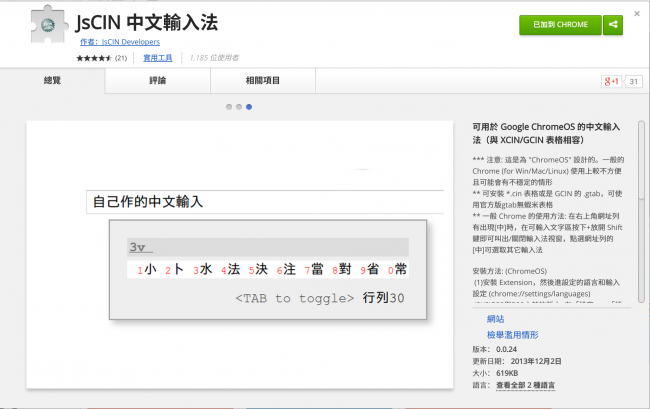Screen dimensions: 650x409
Task: Close the extension details dialog
Action: 637,14
